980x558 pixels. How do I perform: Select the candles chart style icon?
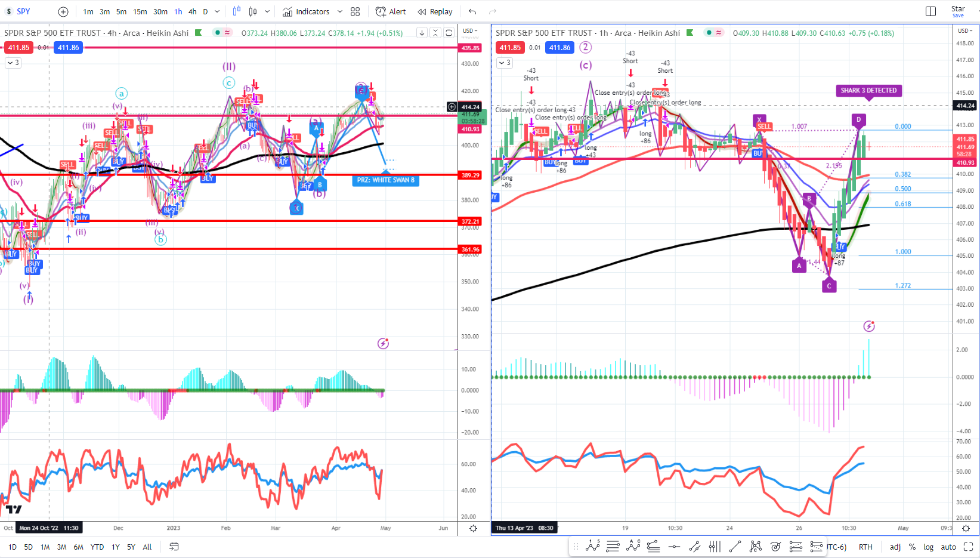point(252,11)
